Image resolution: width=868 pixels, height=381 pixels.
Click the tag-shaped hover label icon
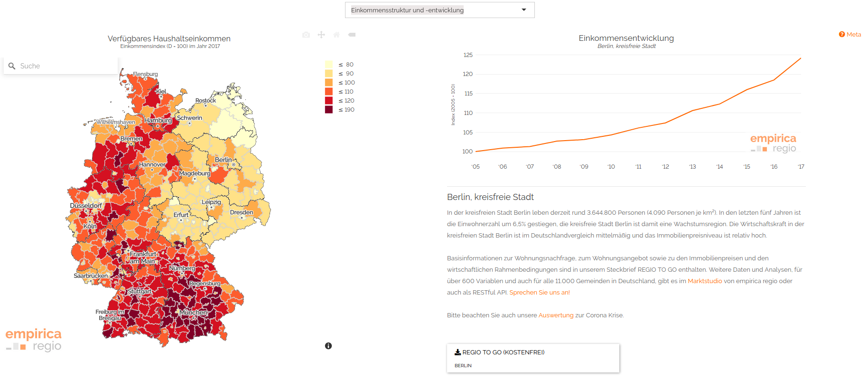click(352, 35)
